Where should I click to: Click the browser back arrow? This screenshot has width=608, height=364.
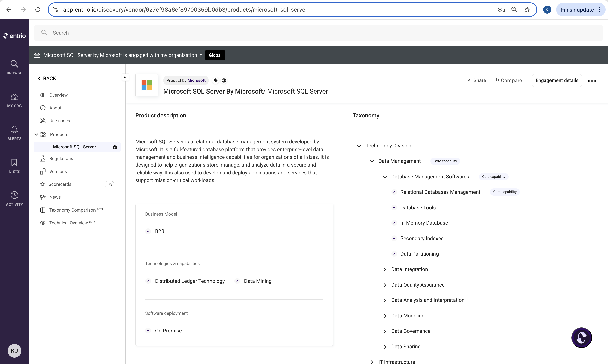[9, 10]
